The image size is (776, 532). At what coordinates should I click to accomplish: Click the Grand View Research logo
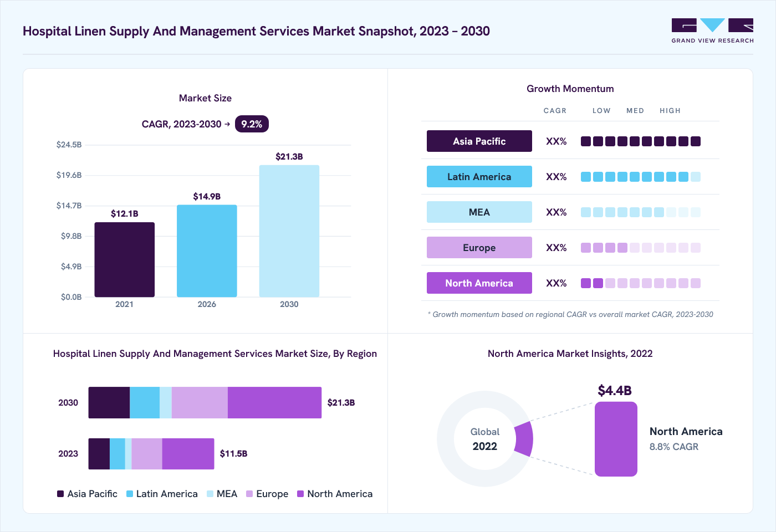pos(712,31)
